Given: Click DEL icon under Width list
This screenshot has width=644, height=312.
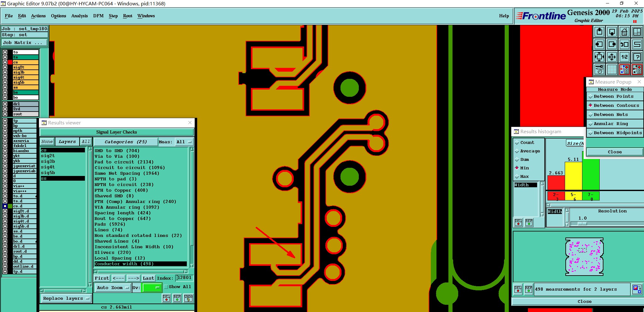Looking at the screenshot, I should (518, 222).
